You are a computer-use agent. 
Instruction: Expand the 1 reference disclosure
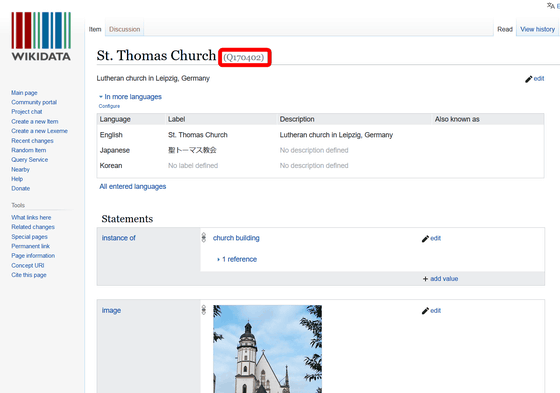(x=237, y=259)
